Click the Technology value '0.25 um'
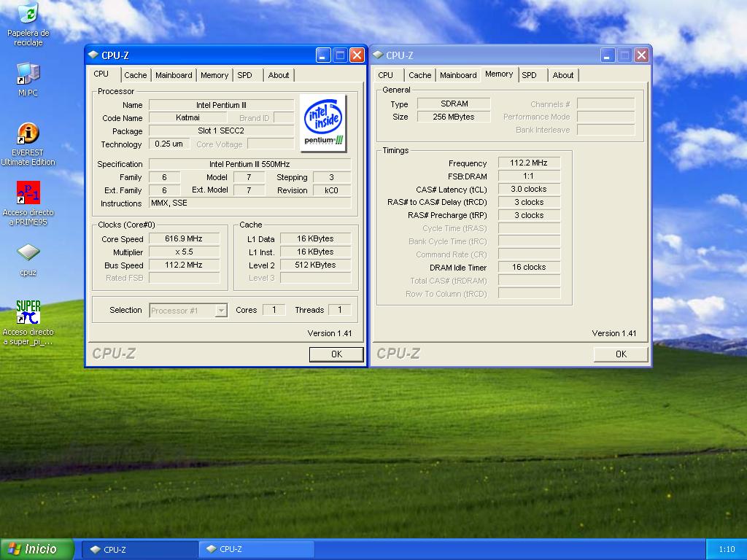747x560 pixels. pos(169,144)
